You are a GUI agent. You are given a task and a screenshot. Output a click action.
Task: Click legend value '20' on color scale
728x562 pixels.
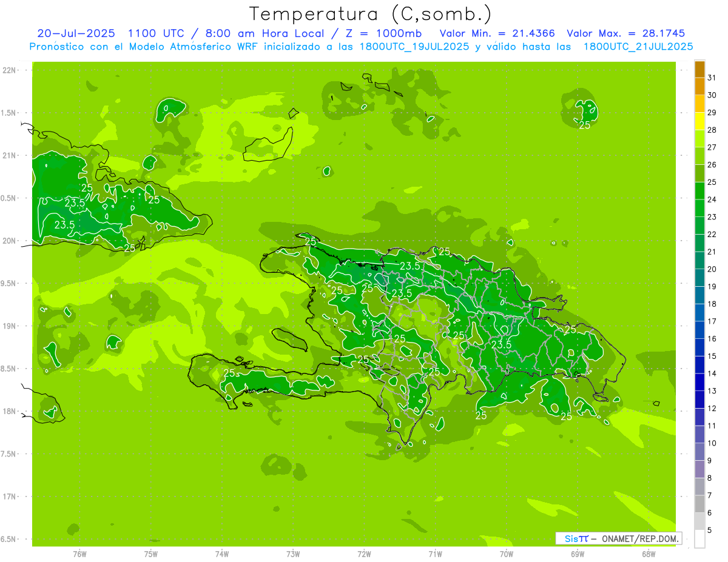pos(712,269)
